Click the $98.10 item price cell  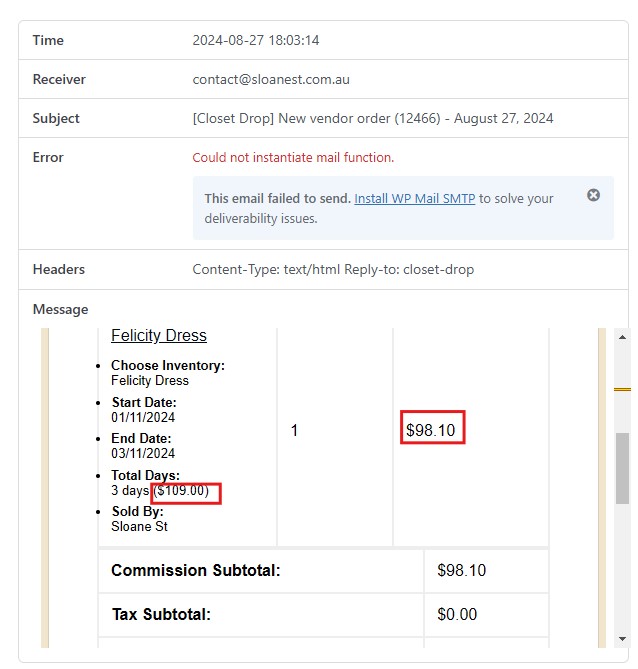click(431, 431)
